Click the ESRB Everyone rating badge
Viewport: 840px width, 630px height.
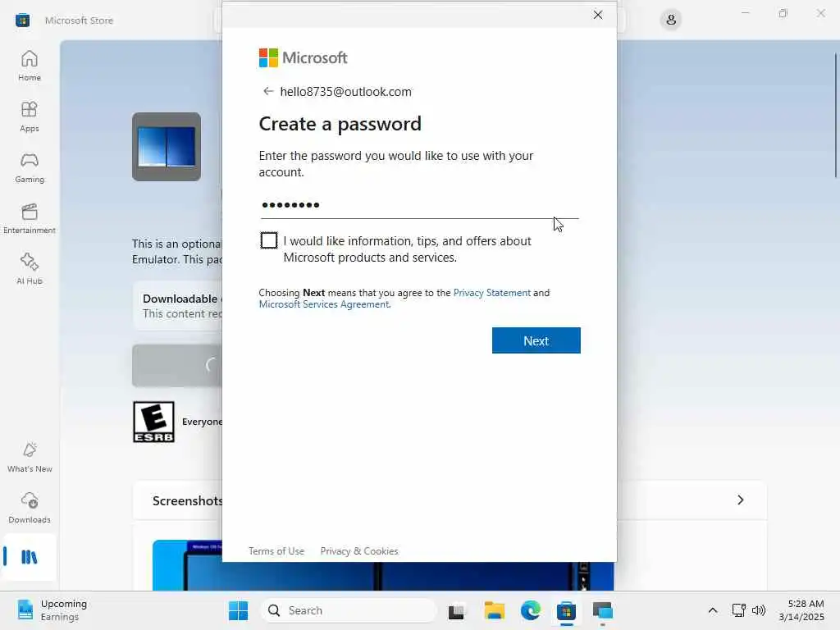pyautogui.click(x=153, y=422)
